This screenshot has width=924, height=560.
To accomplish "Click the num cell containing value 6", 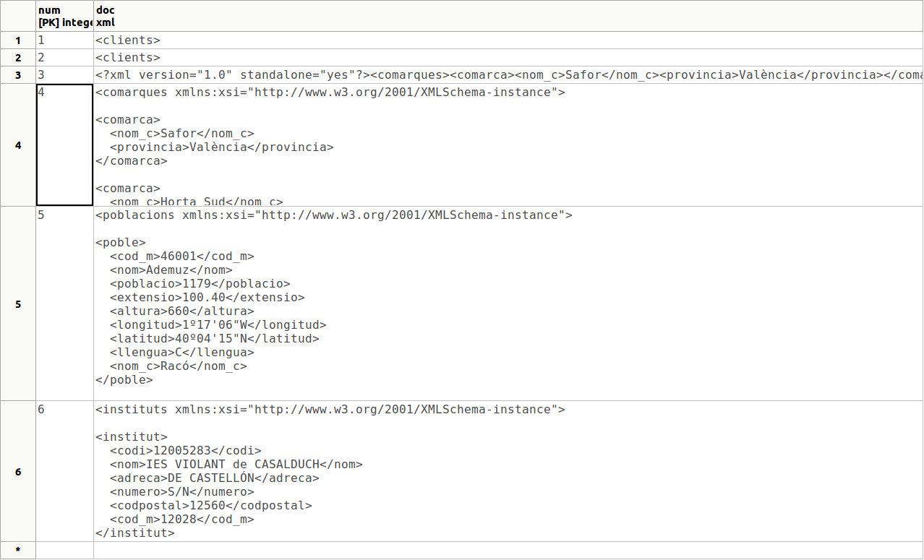I will (x=64, y=471).
